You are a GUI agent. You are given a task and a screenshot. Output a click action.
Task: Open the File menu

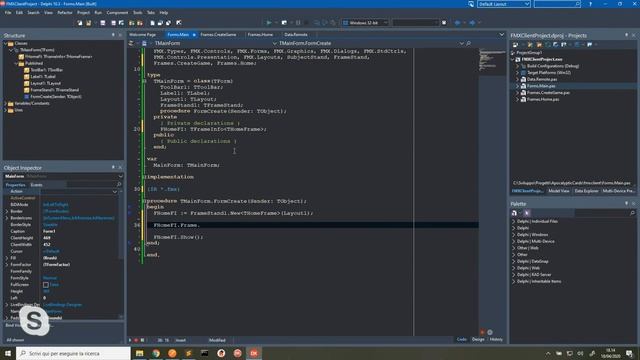pyautogui.click(x=8, y=13)
